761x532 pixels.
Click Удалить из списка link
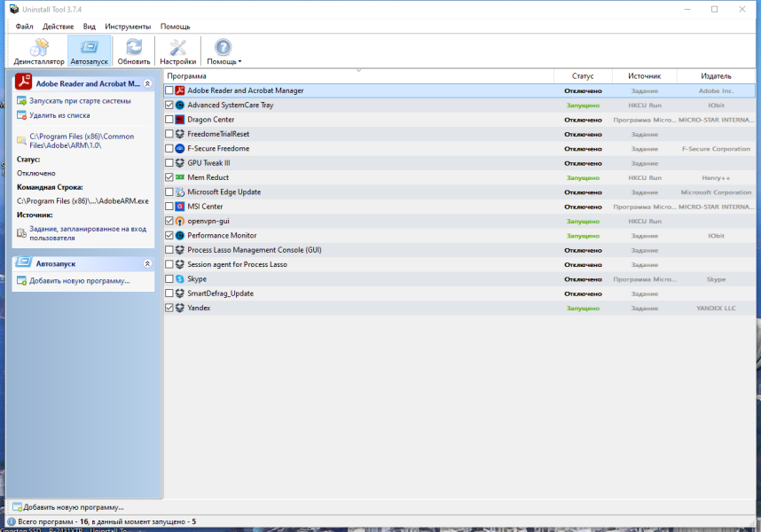point(59,115)
